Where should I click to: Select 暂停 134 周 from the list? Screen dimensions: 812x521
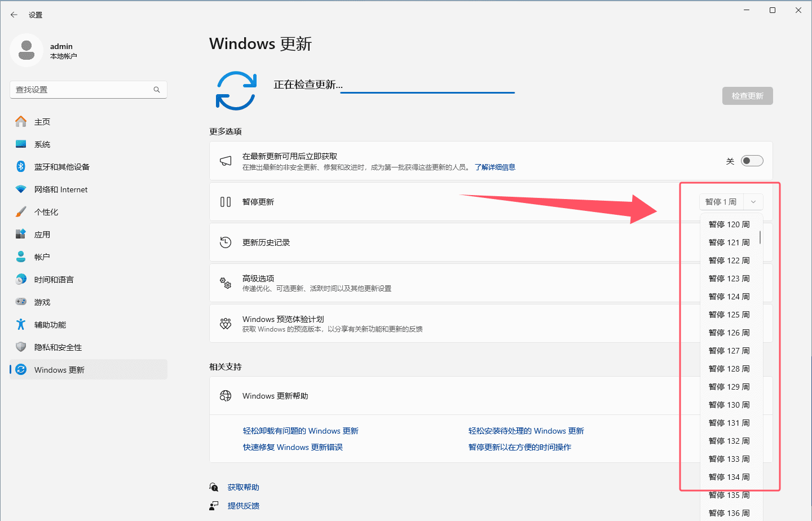point(729,477)
